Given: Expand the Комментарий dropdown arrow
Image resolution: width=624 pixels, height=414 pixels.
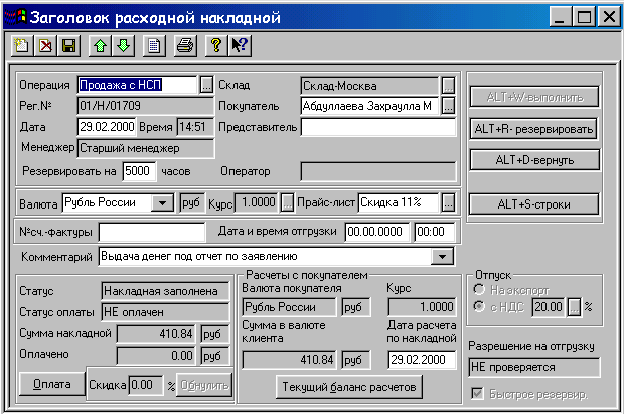Looking at the screenshot, I should tap(442, 257).
